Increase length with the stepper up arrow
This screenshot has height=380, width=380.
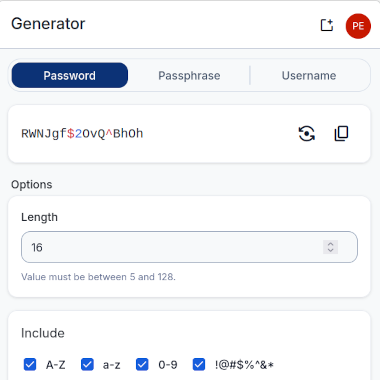click(x=330, y=244)
